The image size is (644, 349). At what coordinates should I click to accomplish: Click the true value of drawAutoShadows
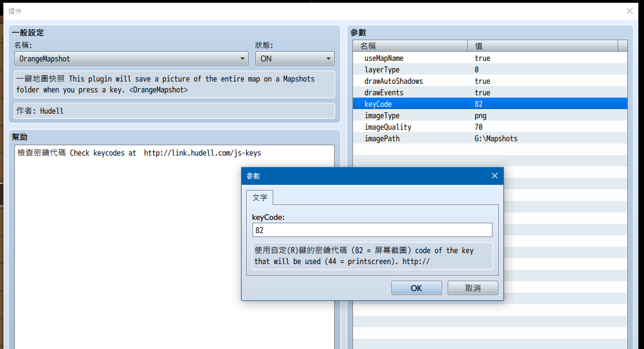coord(482,82)
